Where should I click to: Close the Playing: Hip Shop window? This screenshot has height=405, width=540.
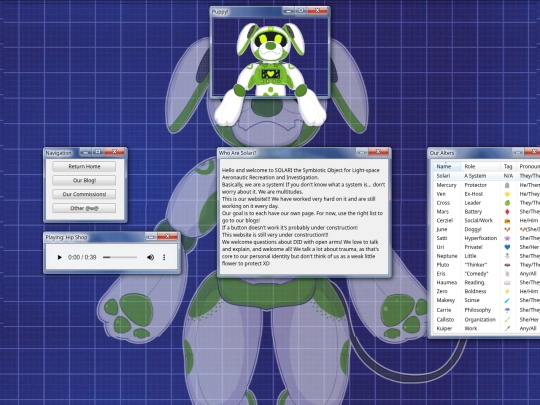click(x=167, y=236)
